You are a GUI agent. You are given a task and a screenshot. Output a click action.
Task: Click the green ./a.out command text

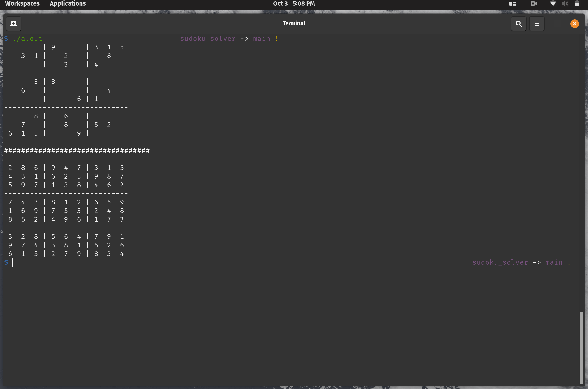tap(28, 39)
